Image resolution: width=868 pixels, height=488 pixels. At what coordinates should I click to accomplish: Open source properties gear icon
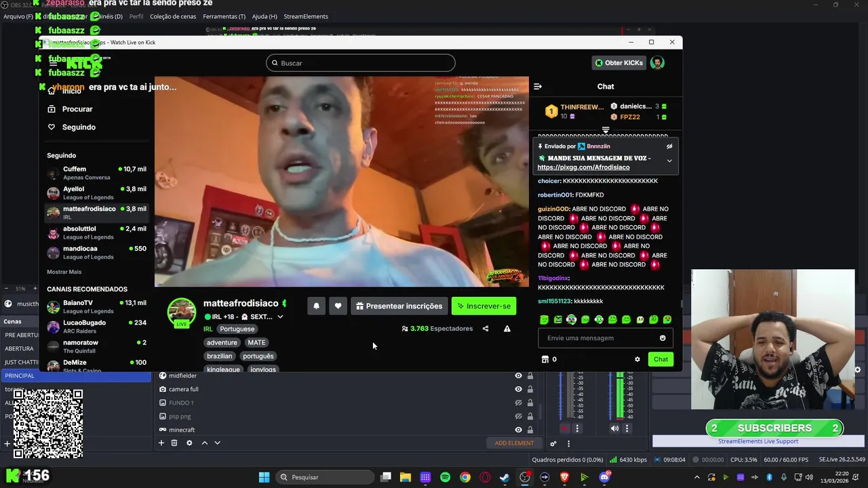pyautogui.click(x=189, y=443)
